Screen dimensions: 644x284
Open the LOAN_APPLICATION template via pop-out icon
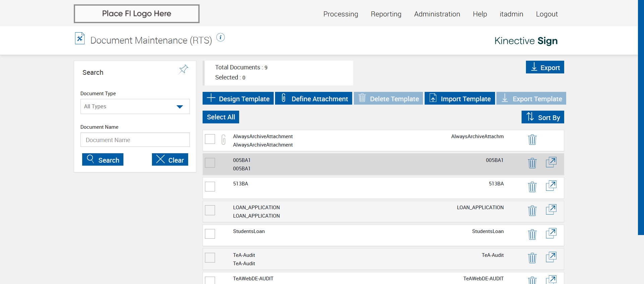(x=551, y=210)
